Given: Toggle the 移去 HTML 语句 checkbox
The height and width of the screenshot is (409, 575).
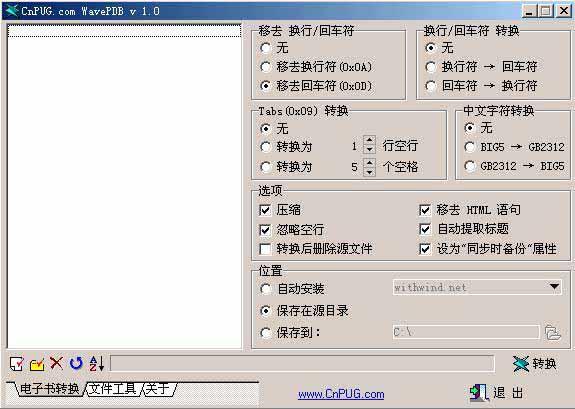Looking at the screenshot, I should (425, 210).
